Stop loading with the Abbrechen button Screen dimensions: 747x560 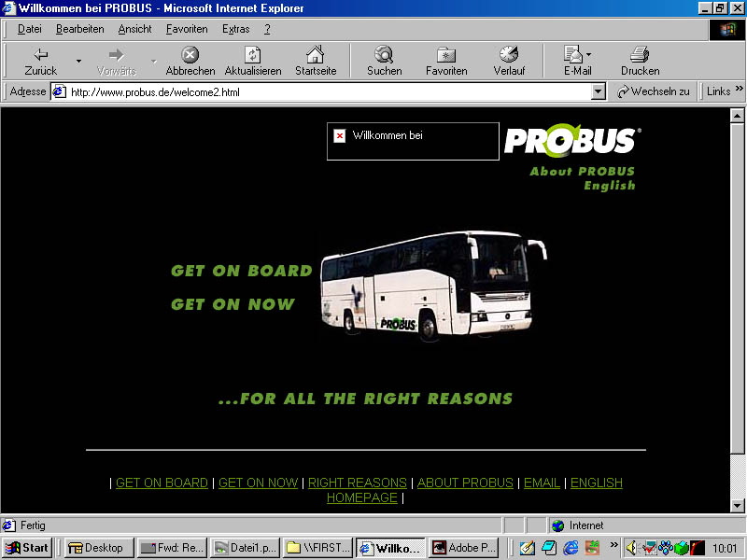point(190,61)
